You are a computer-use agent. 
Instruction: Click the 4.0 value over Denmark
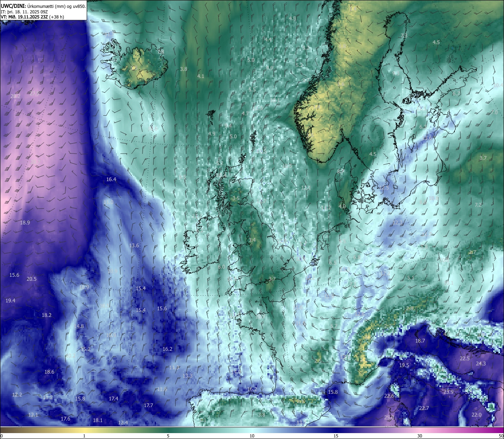[342, 206]
